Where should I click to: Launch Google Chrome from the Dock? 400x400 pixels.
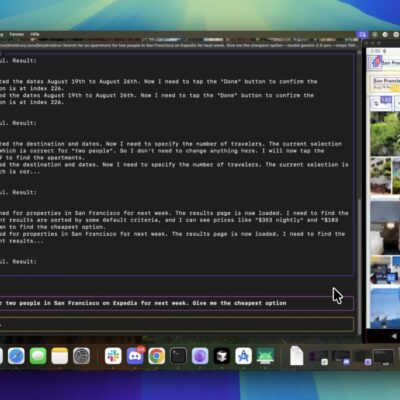(x=157, y=356)
